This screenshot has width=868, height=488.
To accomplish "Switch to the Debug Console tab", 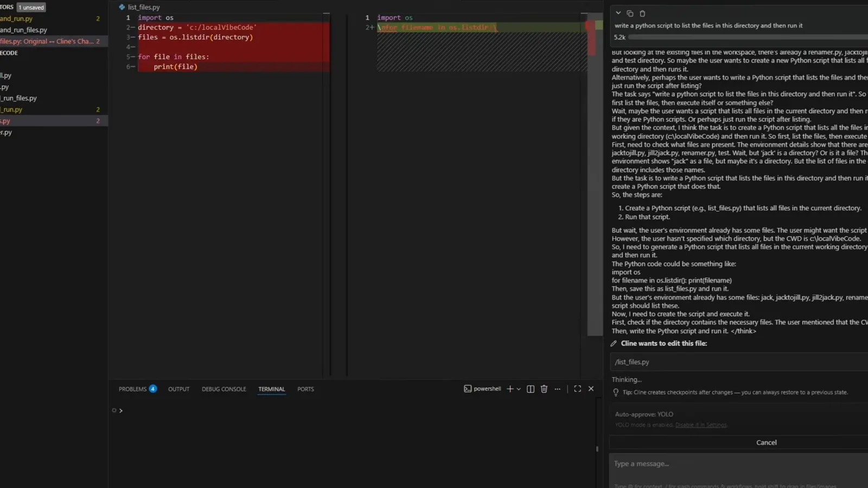I will pos(224,389).
